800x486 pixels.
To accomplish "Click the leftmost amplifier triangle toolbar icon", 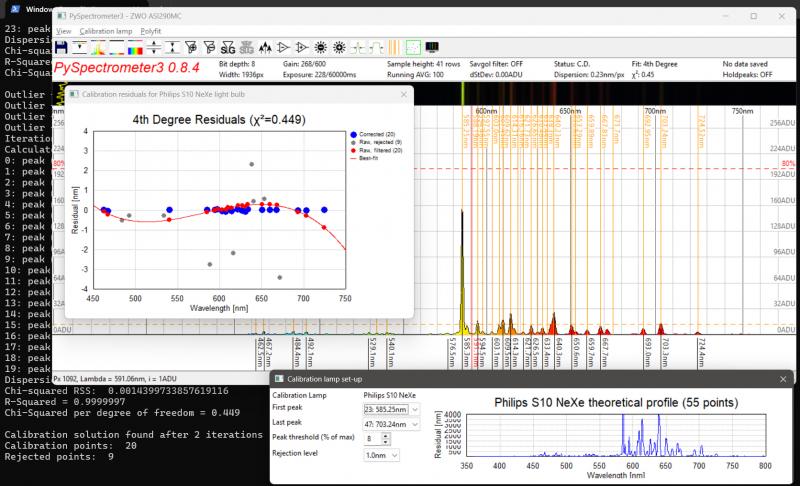I will 284,46.
